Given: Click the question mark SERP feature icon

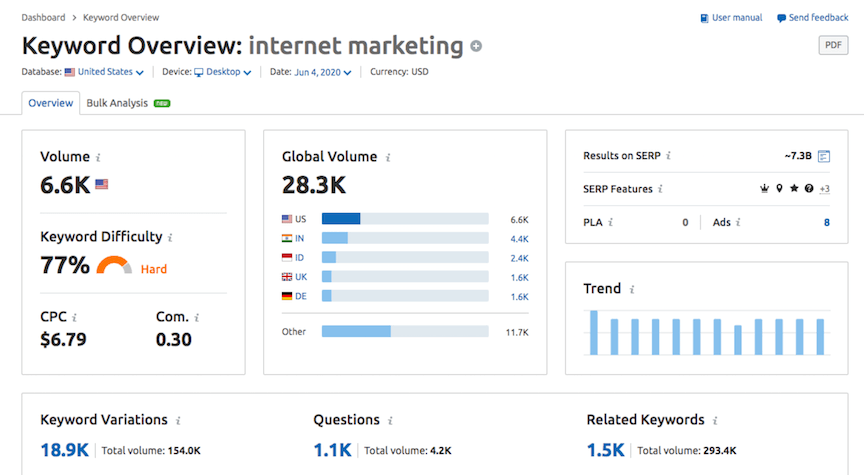Looking at the screenshot, I should [809, 188].
